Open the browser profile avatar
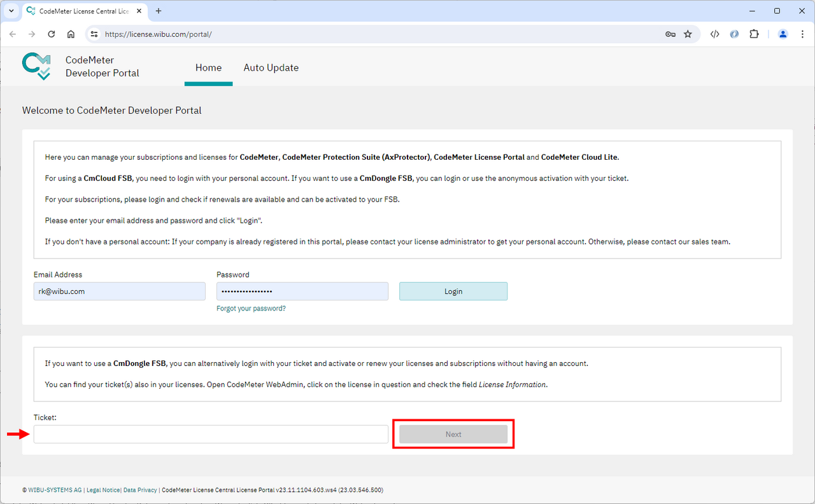The height and width of the screenshot is (504, 815). click(x=783, y=34)
